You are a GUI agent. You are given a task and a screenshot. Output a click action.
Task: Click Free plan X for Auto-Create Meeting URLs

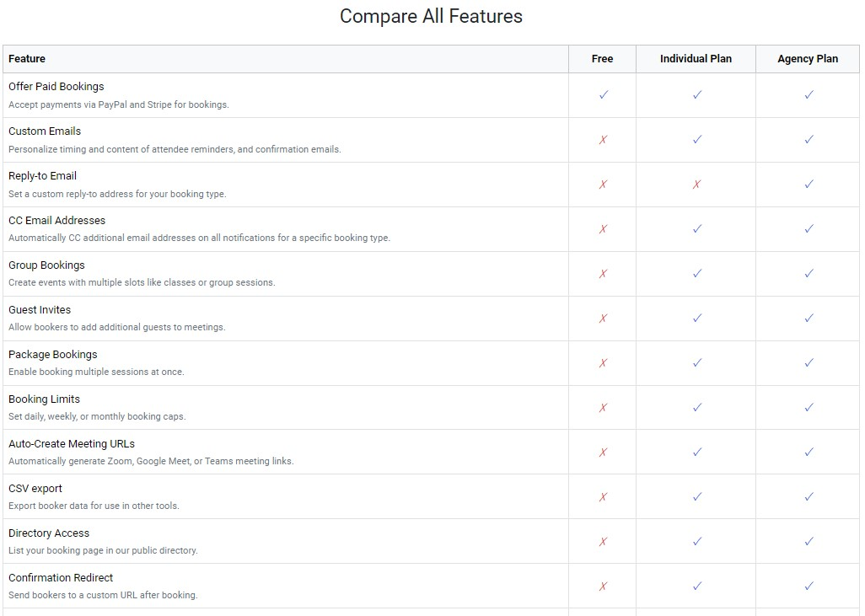click(x=603, y=453)
